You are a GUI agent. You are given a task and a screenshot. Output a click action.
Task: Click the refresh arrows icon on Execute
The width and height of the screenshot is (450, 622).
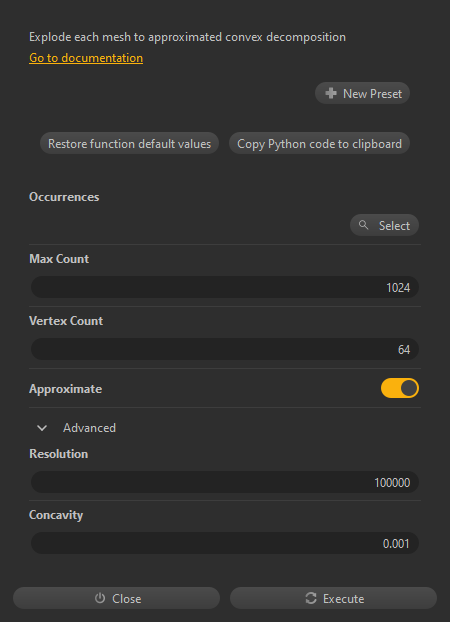311,598
